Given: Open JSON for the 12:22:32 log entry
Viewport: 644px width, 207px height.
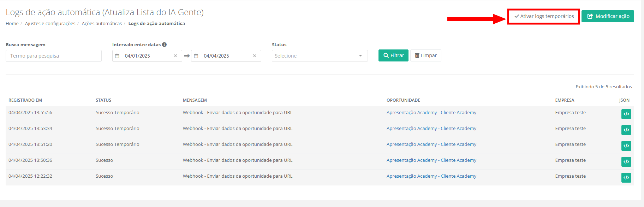Looking at the screenshot, I should (x=626, y=178).
